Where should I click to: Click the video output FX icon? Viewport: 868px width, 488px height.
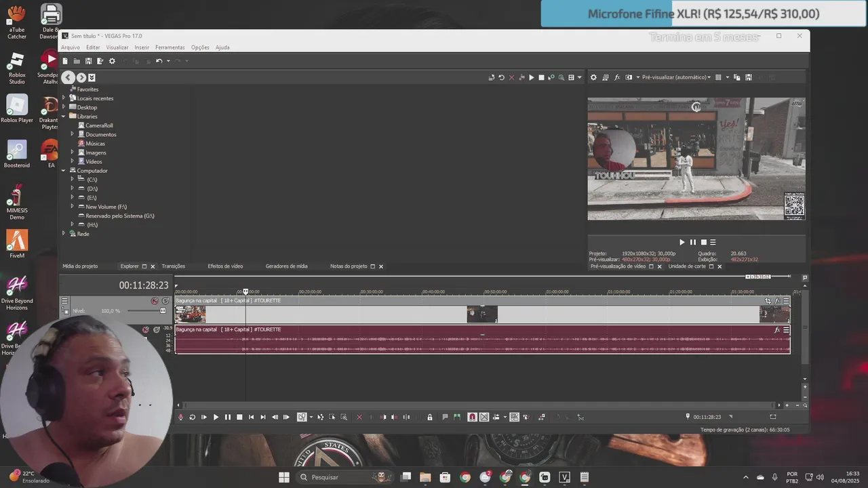tap(617, 77)
